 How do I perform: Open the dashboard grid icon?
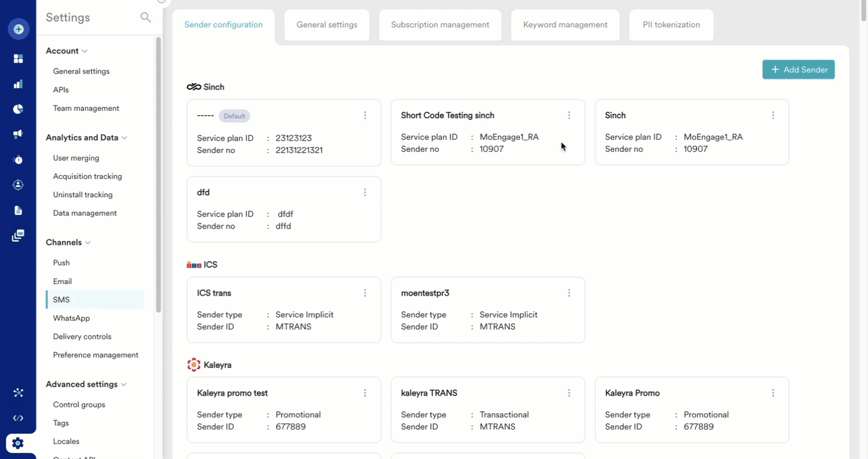click(18, 58)
